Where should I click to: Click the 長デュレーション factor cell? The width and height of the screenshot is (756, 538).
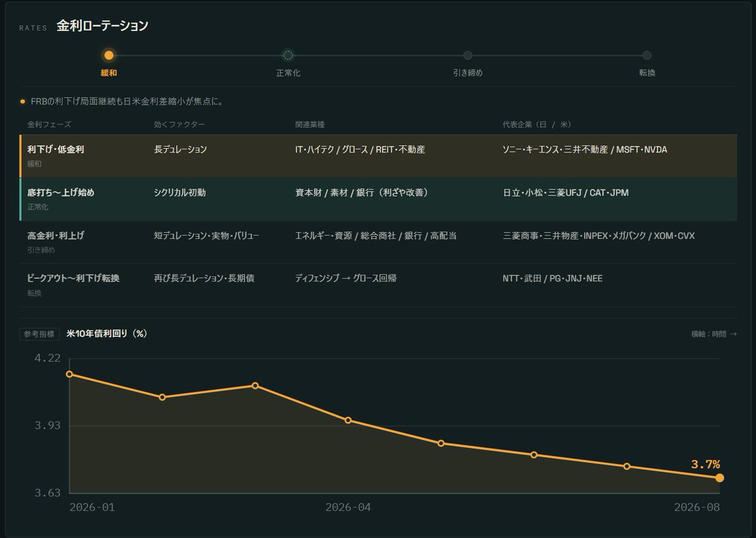pos(180,150)
